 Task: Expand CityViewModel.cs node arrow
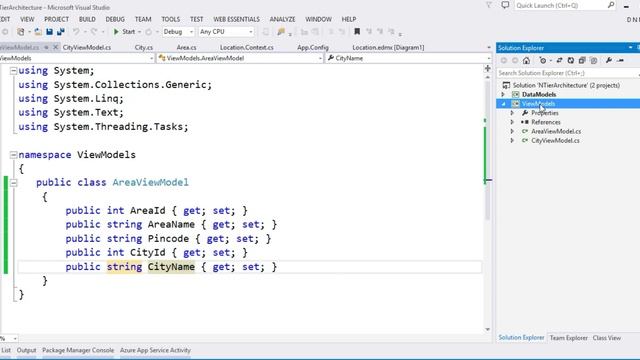[x=512, y=140]
